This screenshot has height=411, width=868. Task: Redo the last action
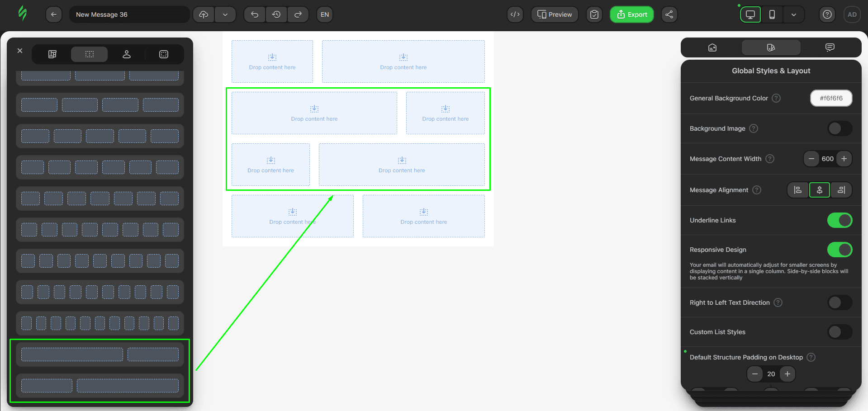[298, 14]
